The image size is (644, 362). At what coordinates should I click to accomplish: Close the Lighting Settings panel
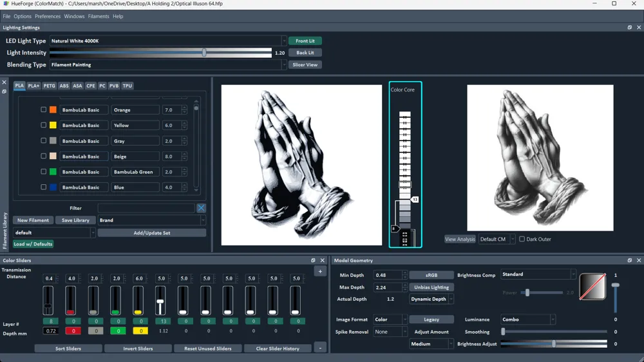639,28
